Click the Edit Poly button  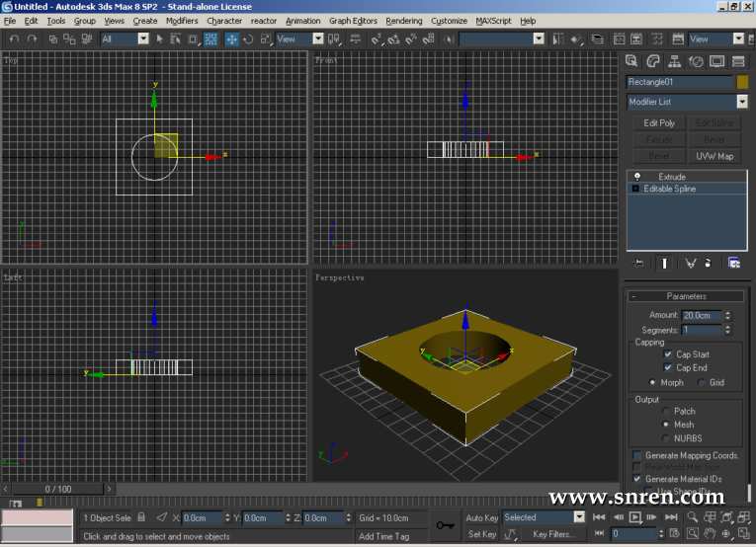tap(658, 123)
